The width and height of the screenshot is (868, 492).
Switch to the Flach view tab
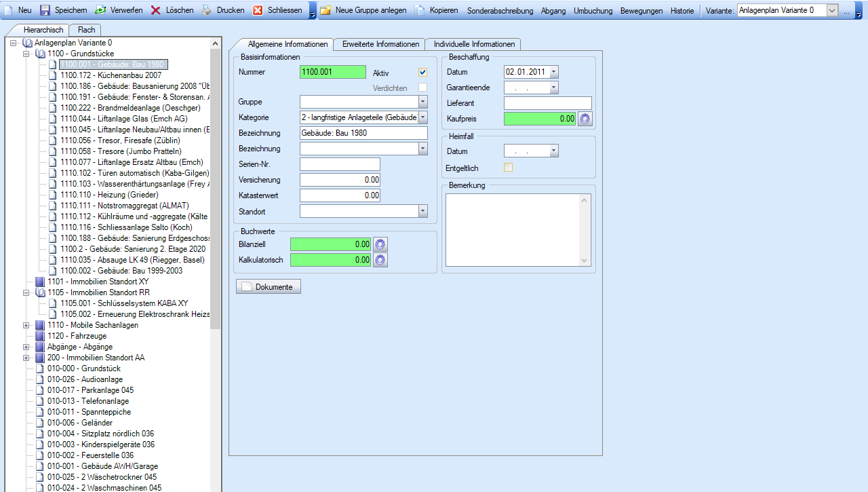tap(86, 30)
